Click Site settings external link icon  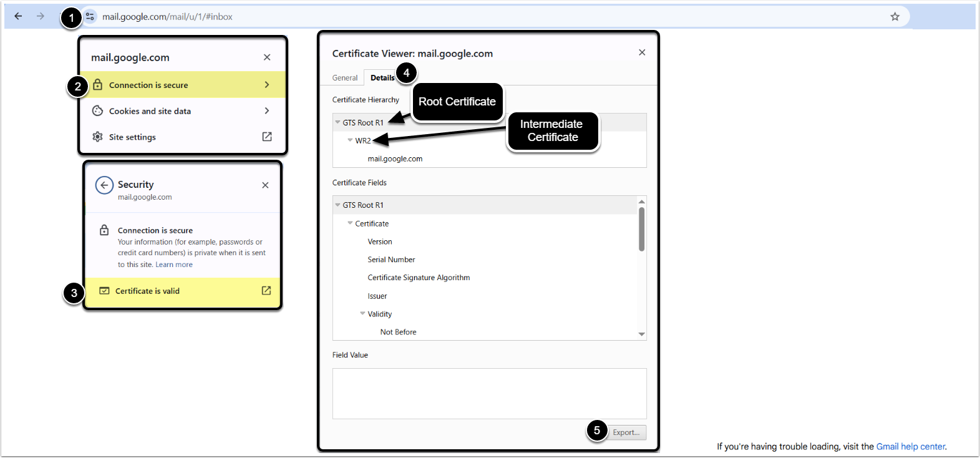coord(267,137)
